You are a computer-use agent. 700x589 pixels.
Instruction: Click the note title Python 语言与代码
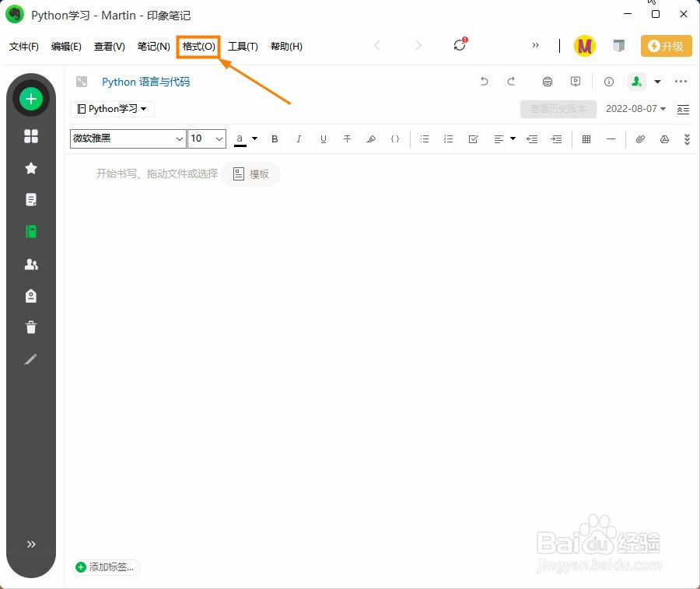145,82
